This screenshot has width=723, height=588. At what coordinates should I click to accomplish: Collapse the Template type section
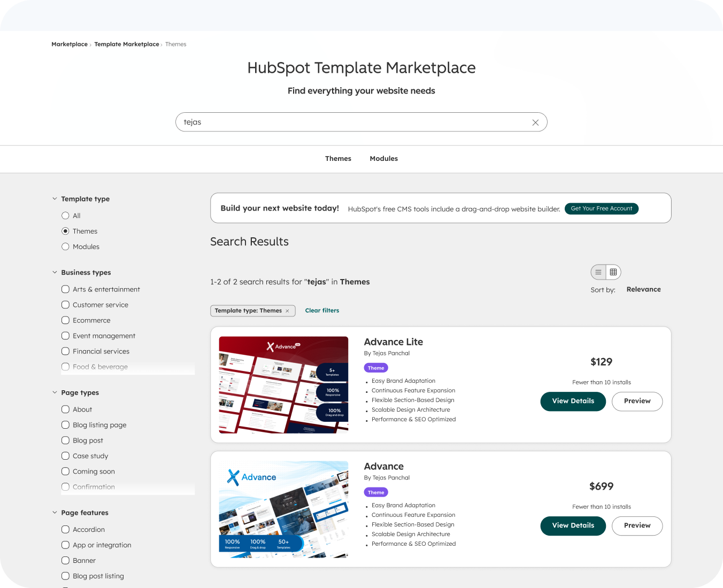click(x=55, y=199)
